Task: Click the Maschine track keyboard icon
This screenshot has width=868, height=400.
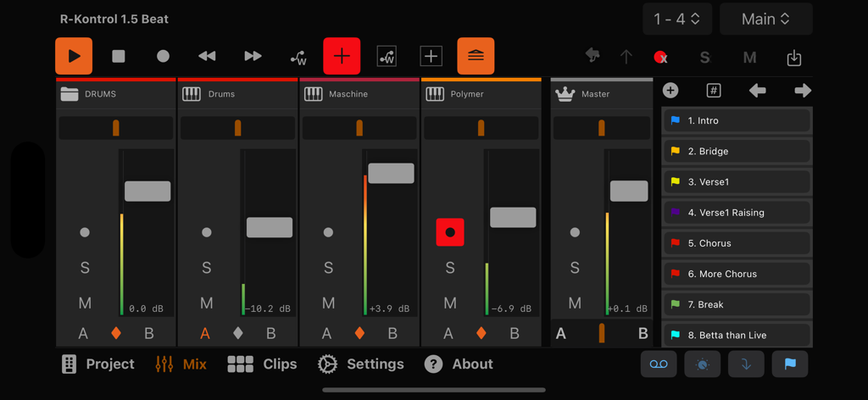Action: click(x=314, y=94)
